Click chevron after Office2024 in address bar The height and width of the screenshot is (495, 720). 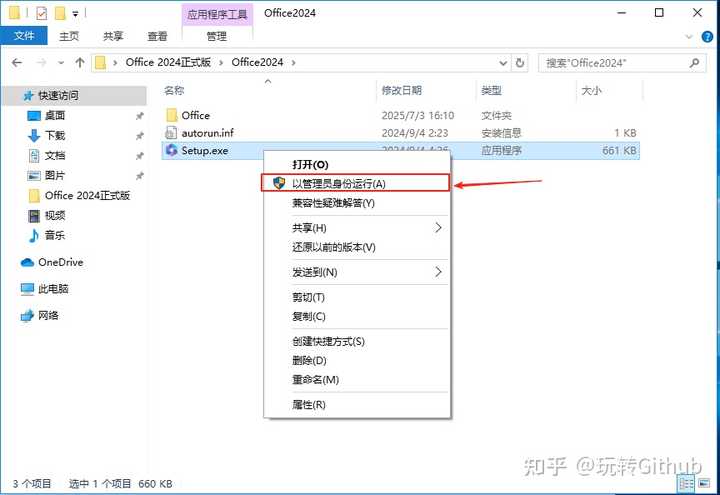coord(293,62)
